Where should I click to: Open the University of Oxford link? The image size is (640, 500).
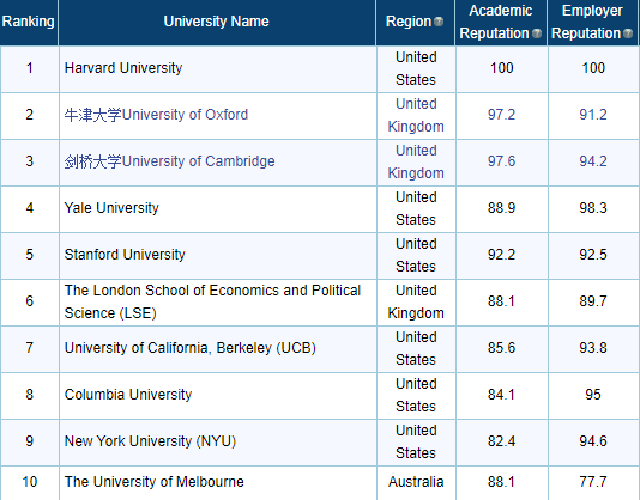pyautogui.click(x=156, y=115)
